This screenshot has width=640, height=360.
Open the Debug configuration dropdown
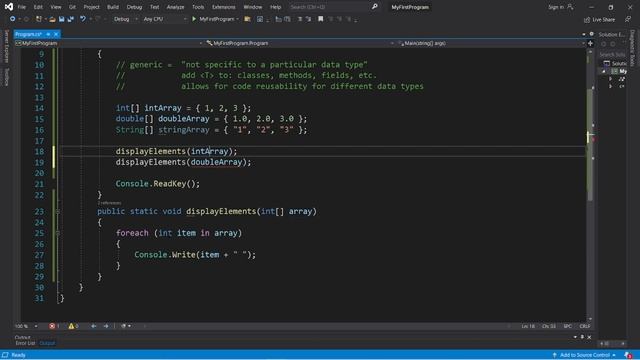tap(125, 19)
